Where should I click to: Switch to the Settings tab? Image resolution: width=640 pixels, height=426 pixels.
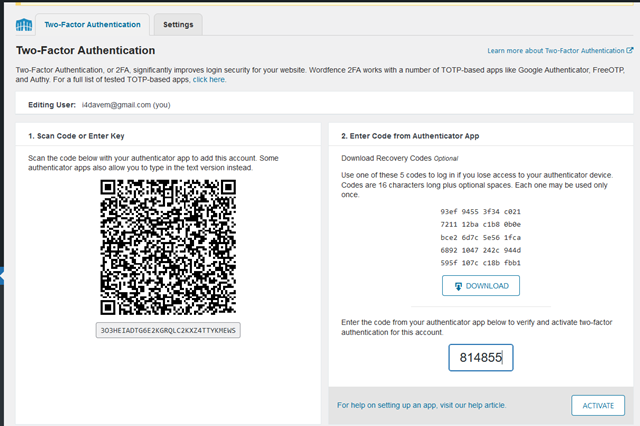click(x=178, y=24)
